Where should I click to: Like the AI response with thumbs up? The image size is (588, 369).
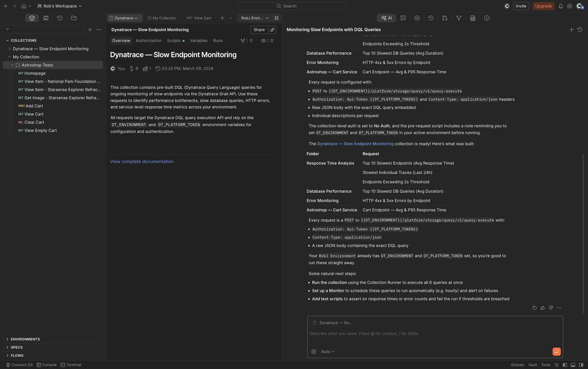[x=543, y=308]
